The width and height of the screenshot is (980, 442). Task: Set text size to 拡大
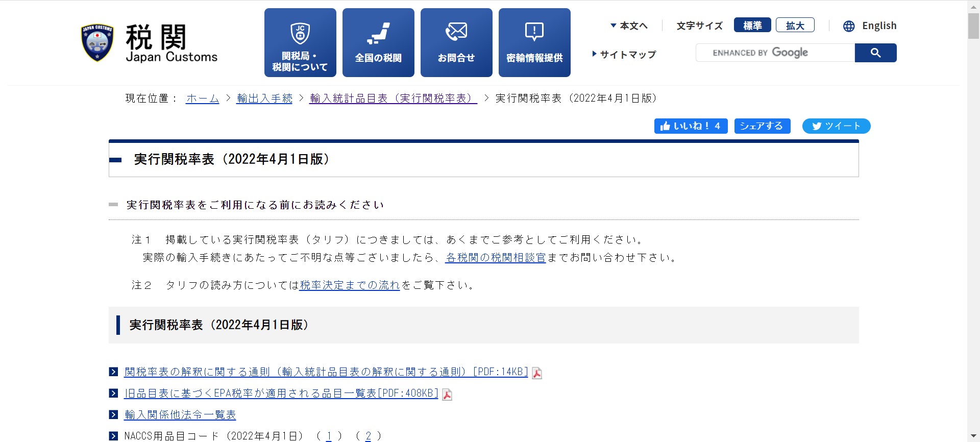tap(795, 25)
